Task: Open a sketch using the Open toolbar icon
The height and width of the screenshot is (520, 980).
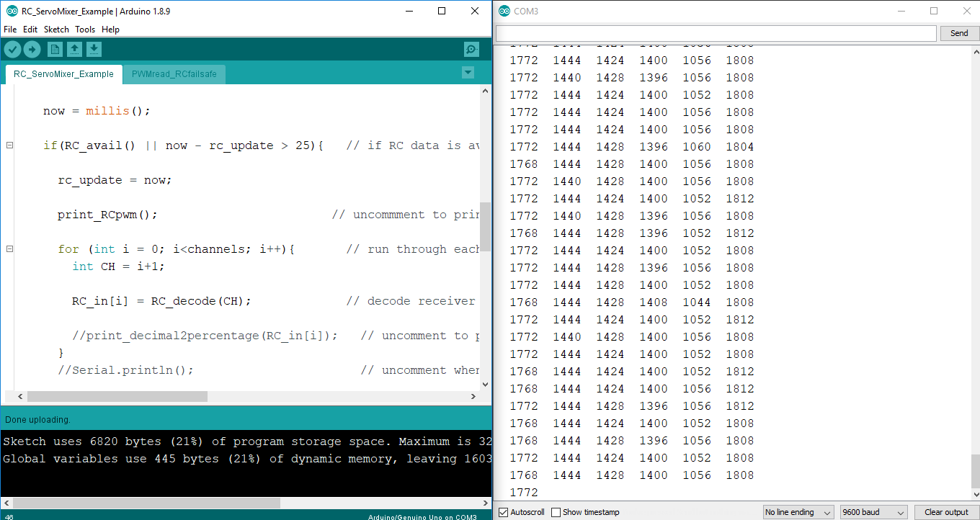Action: 75,49
